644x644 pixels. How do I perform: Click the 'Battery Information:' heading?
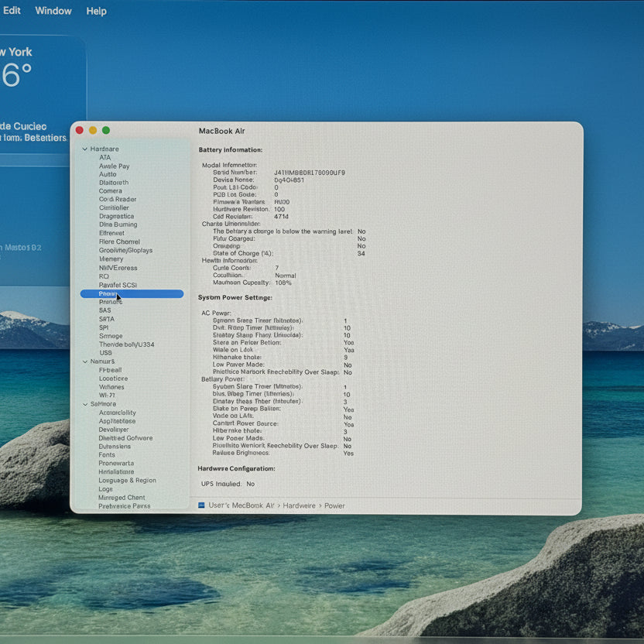click(x=231, y=150)
